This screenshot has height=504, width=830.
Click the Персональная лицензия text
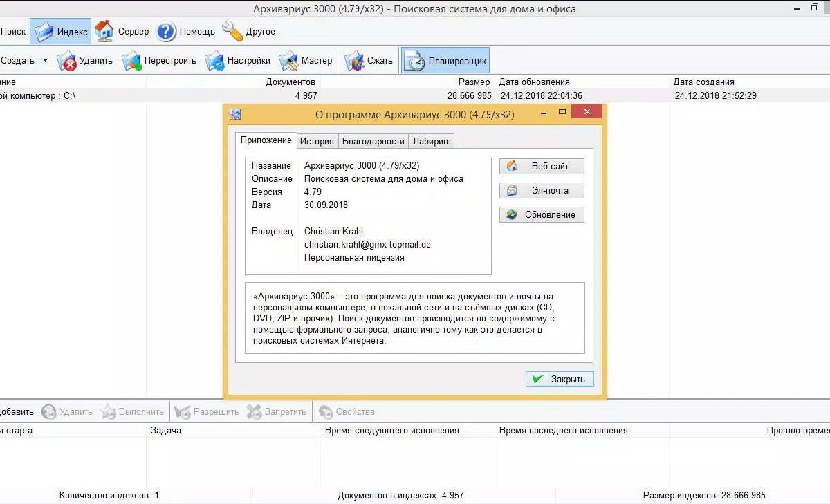354,257
